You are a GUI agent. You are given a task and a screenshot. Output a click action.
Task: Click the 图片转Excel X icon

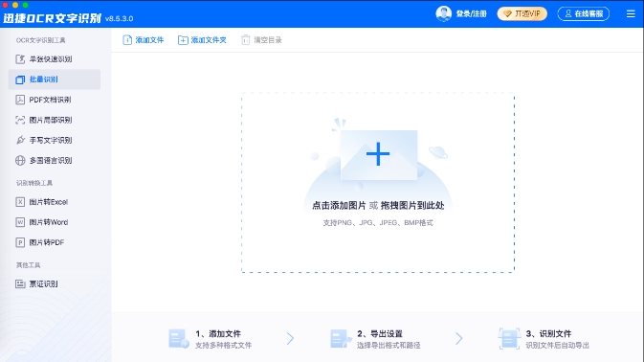click(20, 202)
